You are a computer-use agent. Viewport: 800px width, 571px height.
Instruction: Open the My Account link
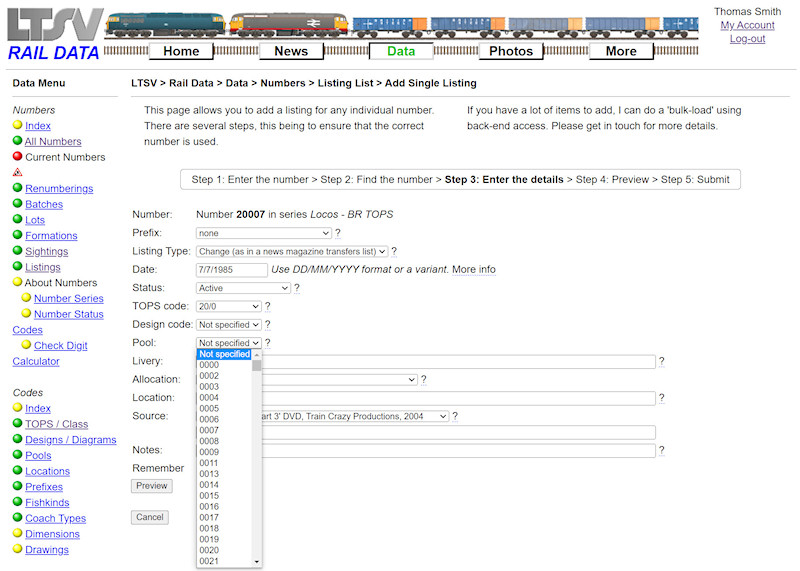click(747, 25)
